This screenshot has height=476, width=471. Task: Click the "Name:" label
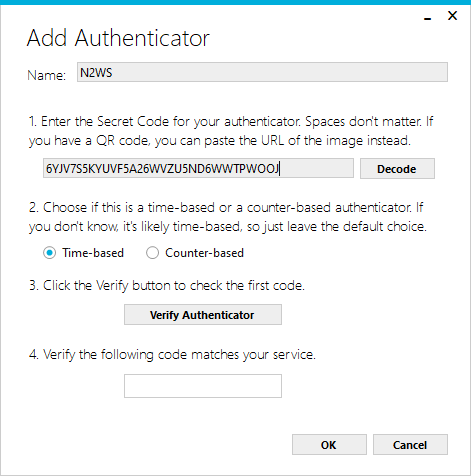pyautogui.click(x=46, y=75)
